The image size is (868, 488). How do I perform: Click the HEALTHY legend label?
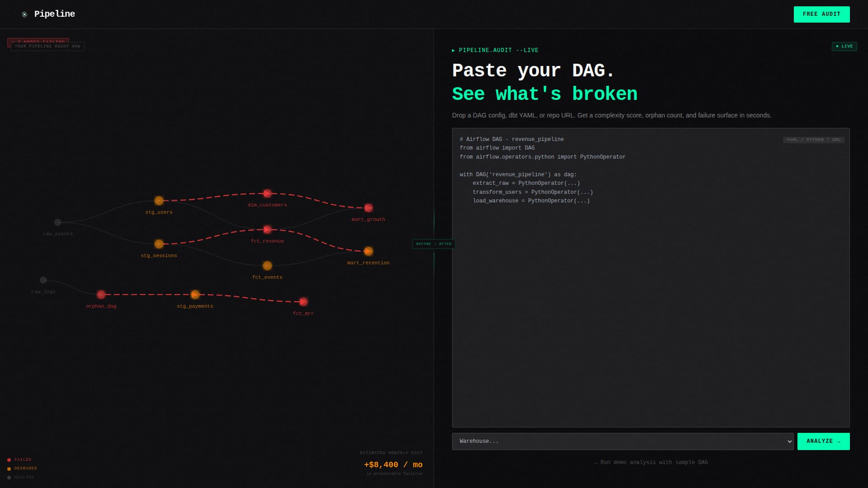tap(24, 478)
